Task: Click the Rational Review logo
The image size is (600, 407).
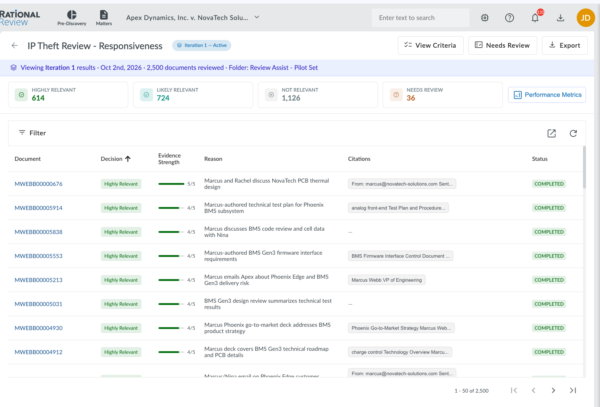Action: coord(19,18)
